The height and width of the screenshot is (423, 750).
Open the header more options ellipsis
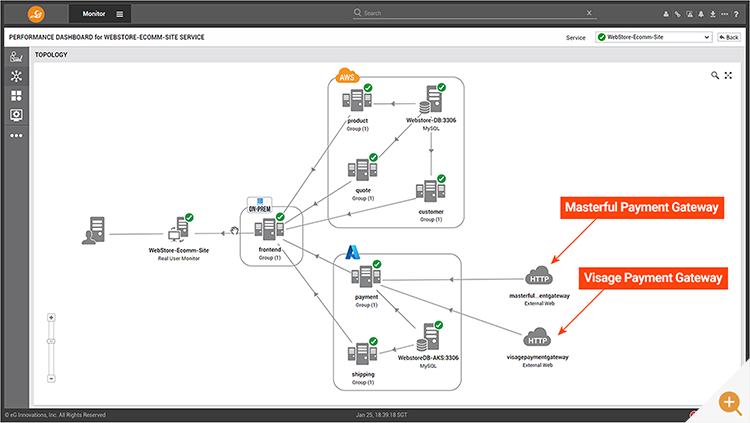pyautogui.click(x=725, y=14)
